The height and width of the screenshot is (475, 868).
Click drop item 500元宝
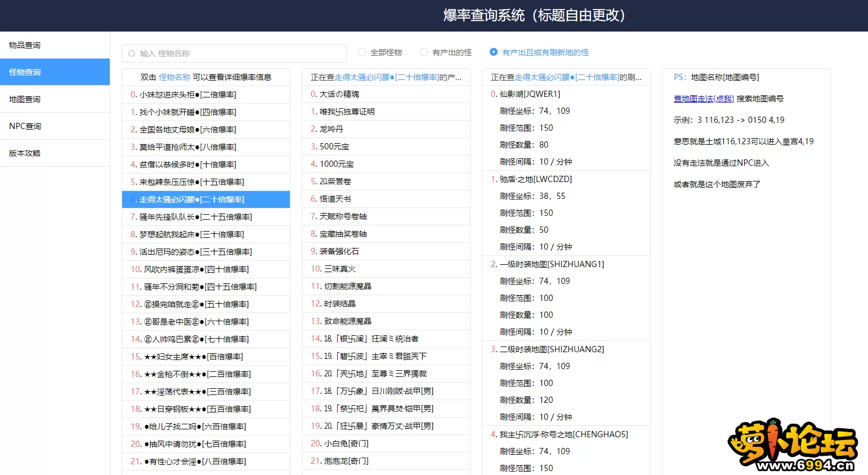click(x=386, y=147)
